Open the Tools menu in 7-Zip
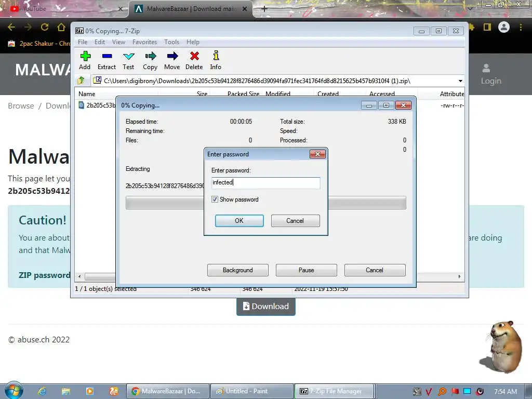This screenshot has height=399, width=532. click(171, 42)
